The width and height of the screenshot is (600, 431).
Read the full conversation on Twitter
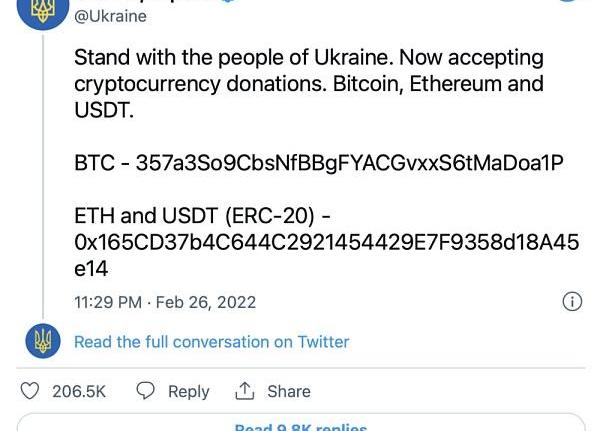[x=212, y=342]
